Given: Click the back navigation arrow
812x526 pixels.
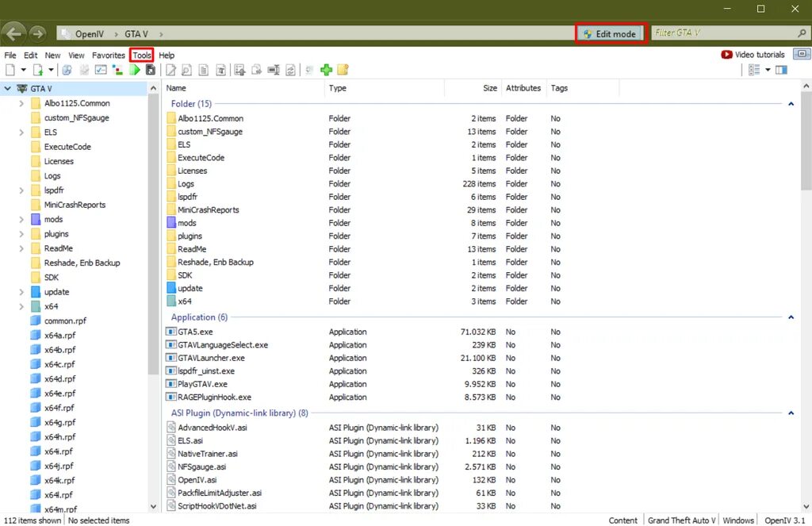Looking at the screenshot, I should pyautogui.click(x=14, y=33).
